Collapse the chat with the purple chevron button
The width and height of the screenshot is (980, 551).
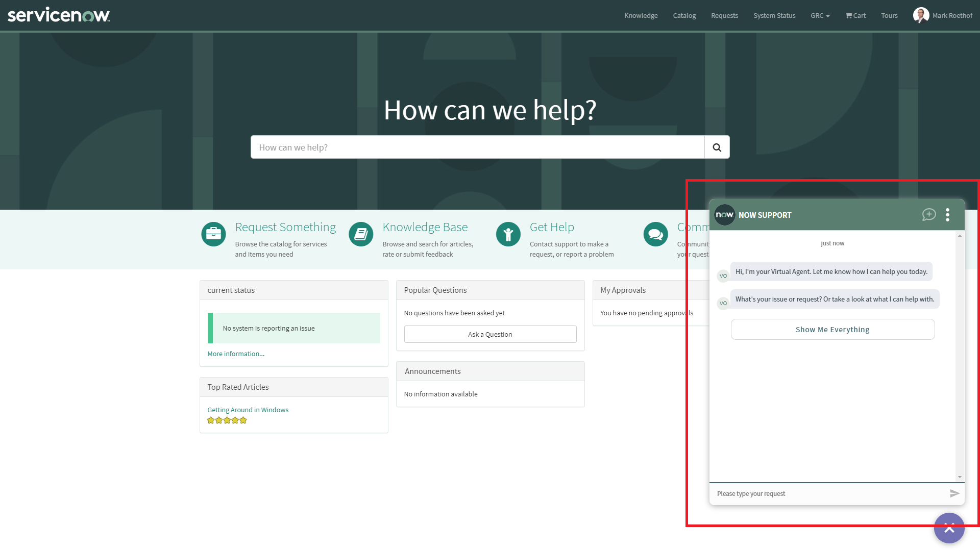pyautogui.click(x=949, y=528)
